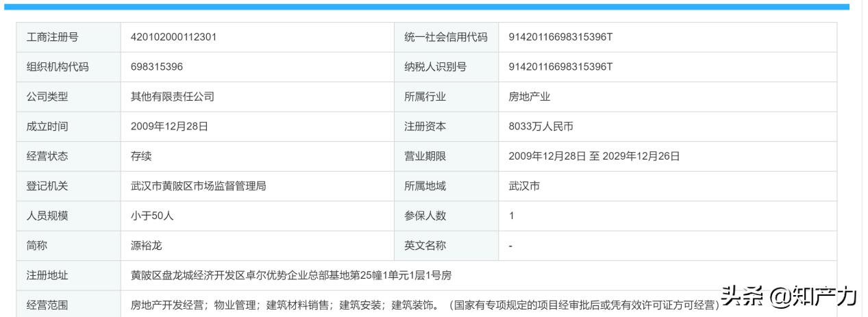
Task: Click the 所属行业 label
Action: point(425,97)
